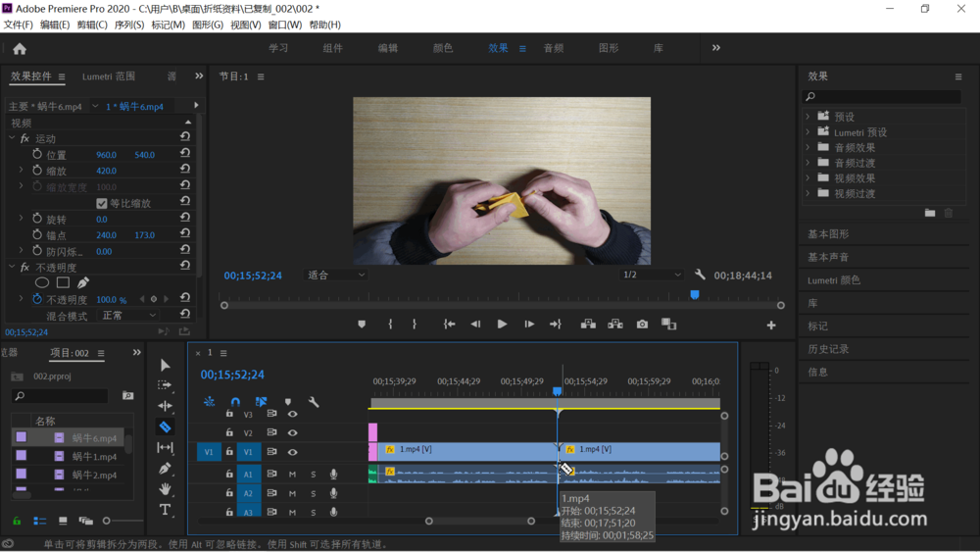The width and height of the screenshot is (980, 552).
Task: Click the Mark Out bracket button
Action: (x=414, y=325)
